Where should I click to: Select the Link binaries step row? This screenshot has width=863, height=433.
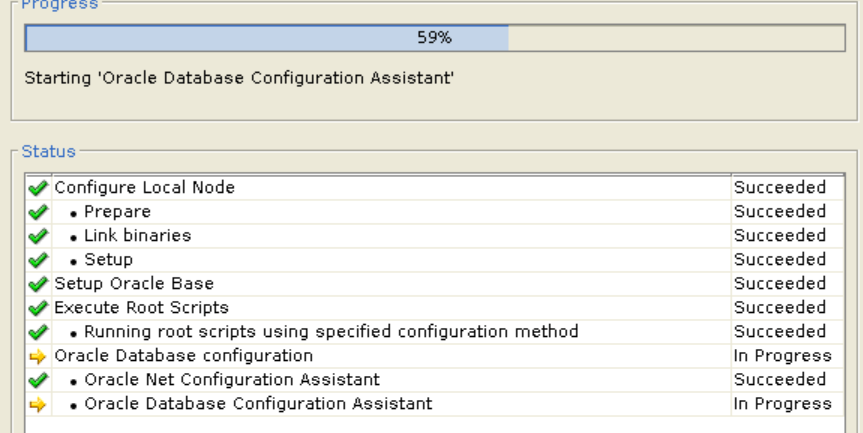(x=435, y=235)
